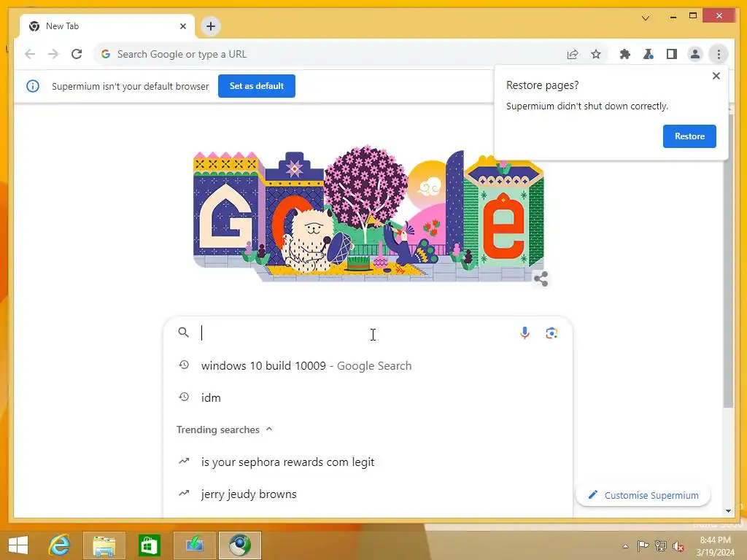This screenshot has height=560, width=747.
Task: Click the Supermium taskbar icon
Action: [239, 545]
